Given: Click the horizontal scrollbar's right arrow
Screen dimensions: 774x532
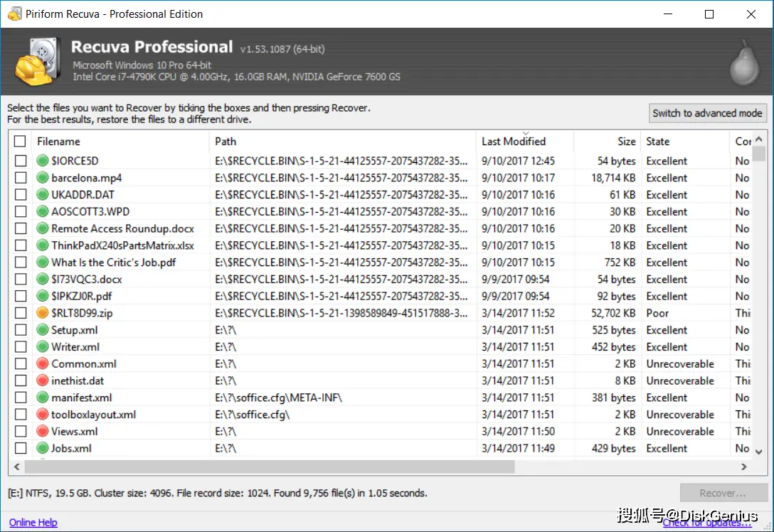Looking at the screenshot, I should [744, 467].
